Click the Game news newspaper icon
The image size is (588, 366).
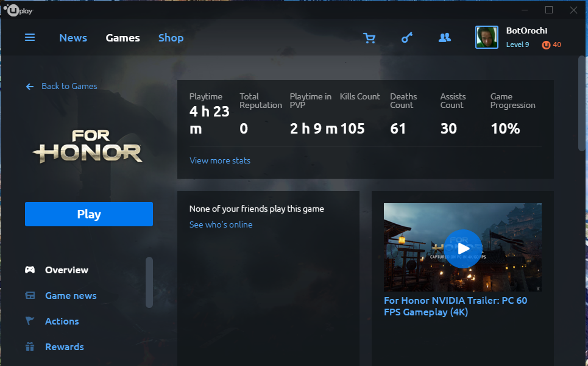coord(30,295)
